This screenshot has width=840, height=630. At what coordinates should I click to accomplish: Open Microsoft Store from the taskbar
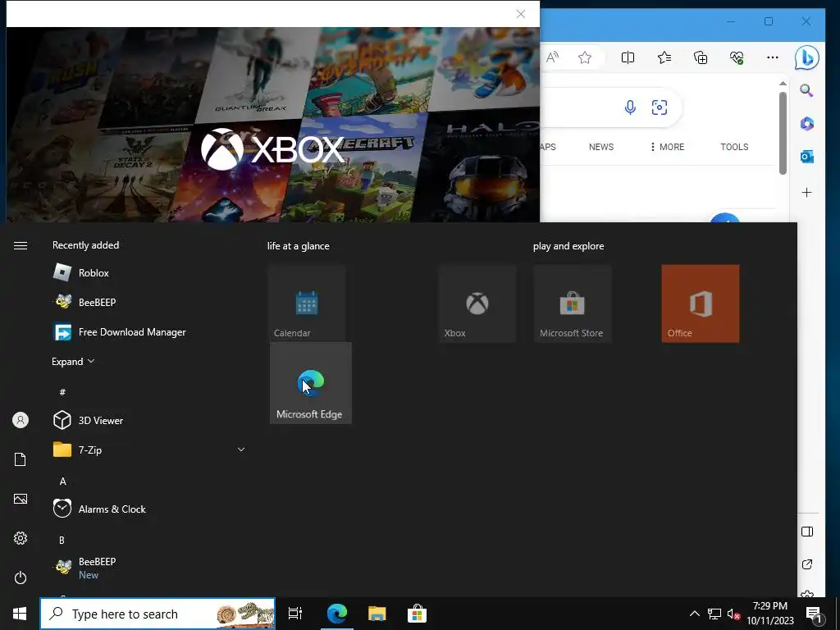coord(417,614)
